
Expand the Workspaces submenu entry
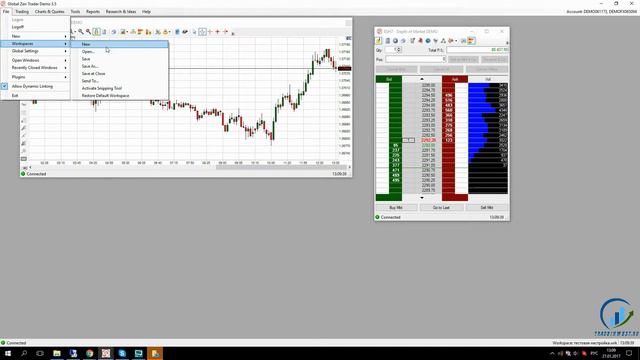(x=35, y=44)
